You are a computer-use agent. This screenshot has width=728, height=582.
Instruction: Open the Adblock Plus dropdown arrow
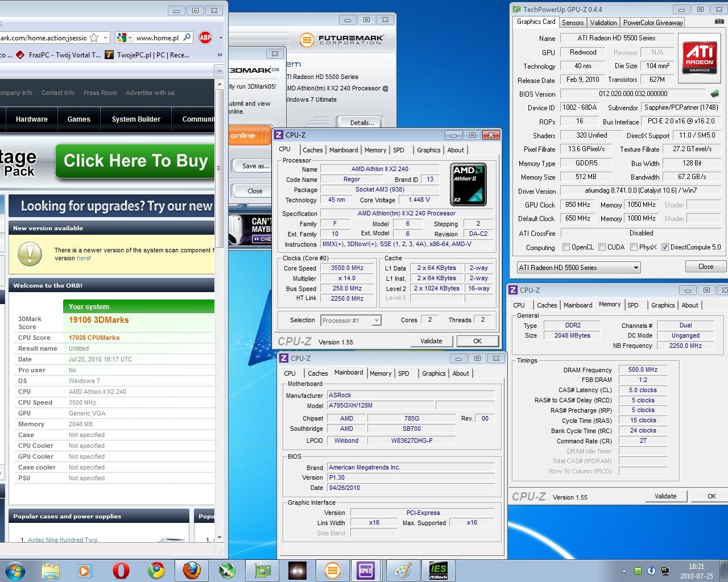coord(221,38)
